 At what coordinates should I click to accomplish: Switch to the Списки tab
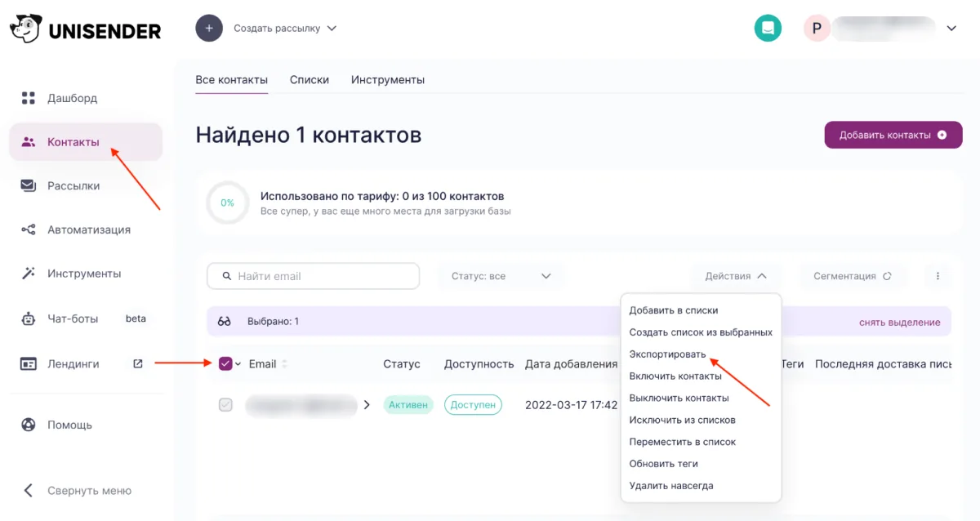point(310,80)
